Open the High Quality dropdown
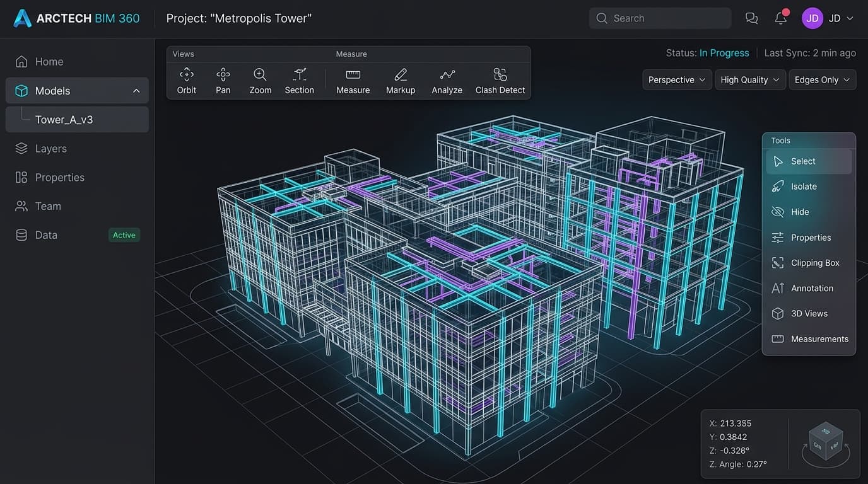Image resolution: width=868 pixels, height=484 pixels. [750, 80]
